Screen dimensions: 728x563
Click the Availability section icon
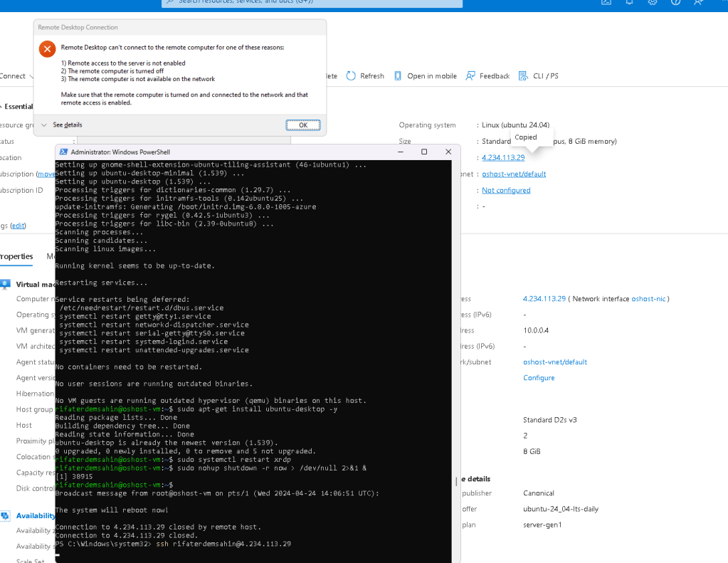(x=6, y=515)
